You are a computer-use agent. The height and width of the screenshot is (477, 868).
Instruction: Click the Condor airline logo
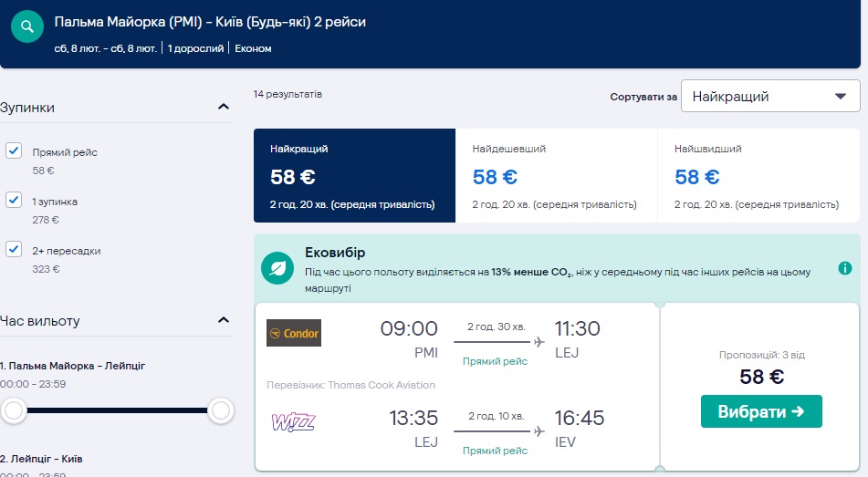[294, 333]
